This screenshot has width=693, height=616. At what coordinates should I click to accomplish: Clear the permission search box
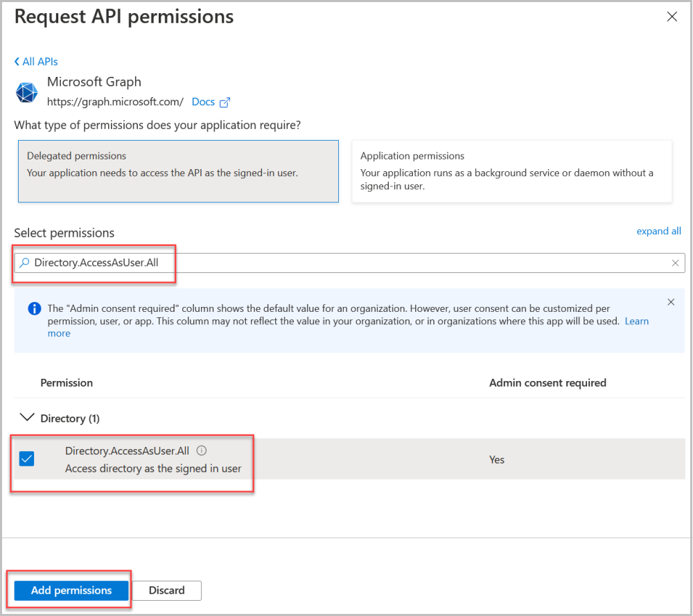(x=675, y=263)
